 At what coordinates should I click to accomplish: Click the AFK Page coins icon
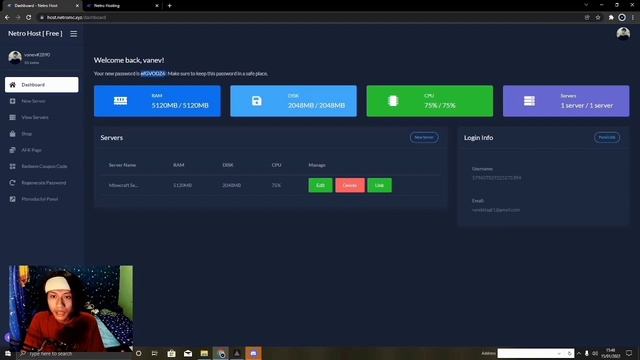tap(12, 150)
